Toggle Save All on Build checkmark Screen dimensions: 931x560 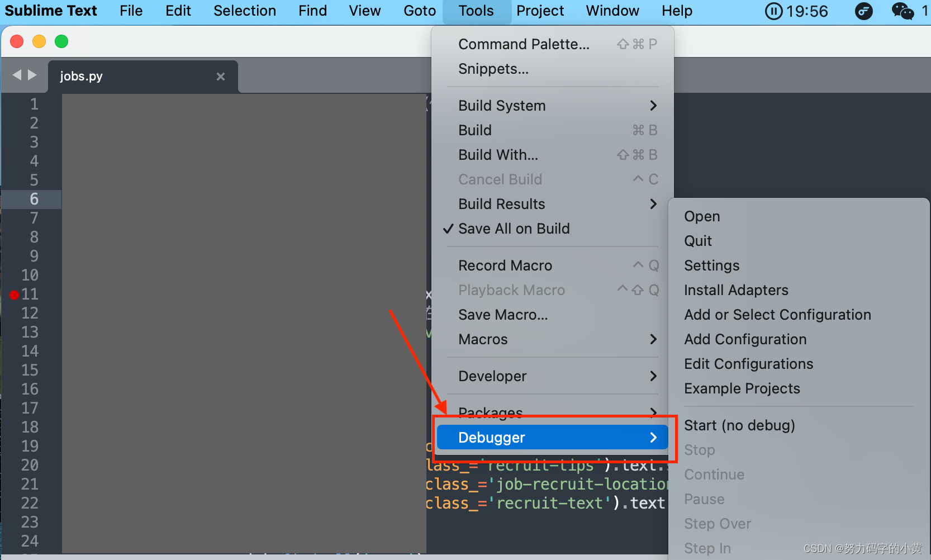[553, 229]
